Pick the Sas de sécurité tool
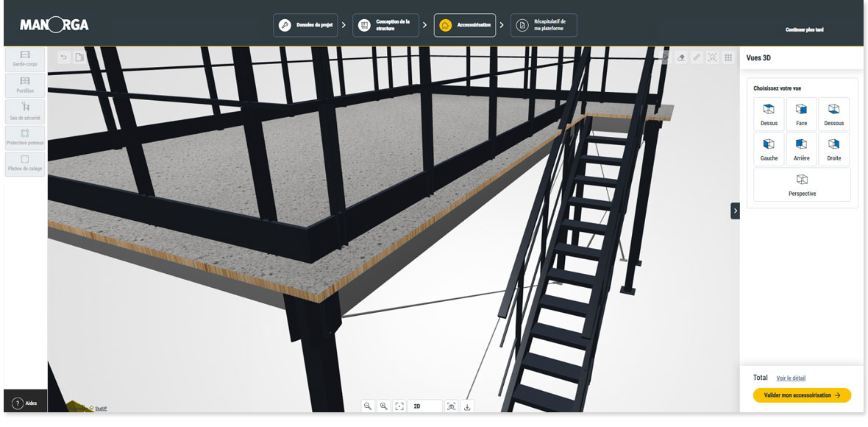Screen dimensions: 868x427 (x=25, y=111)
